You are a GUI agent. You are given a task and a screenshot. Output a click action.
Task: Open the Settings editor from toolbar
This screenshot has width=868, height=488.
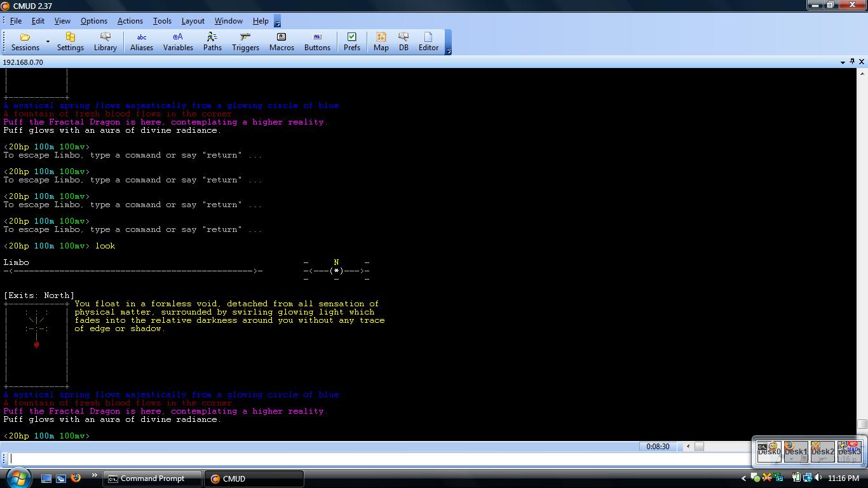coord(70,42)
